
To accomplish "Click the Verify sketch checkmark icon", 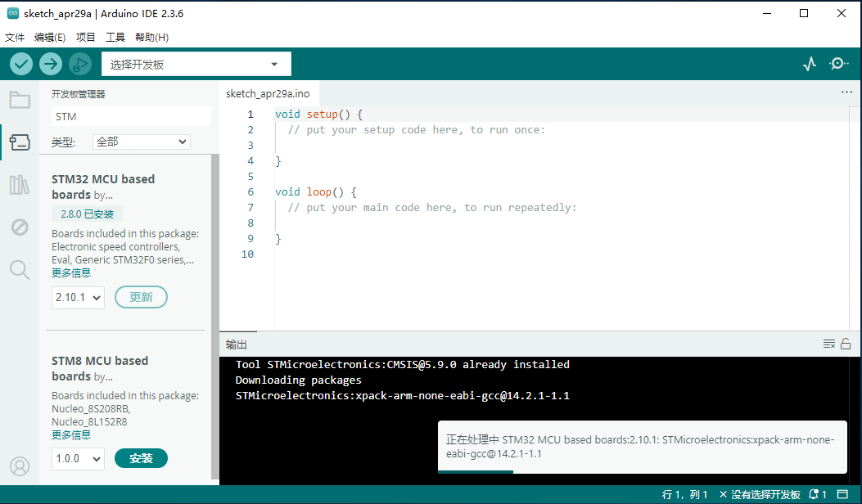I will pyautogui.click(x=21, y=64).
